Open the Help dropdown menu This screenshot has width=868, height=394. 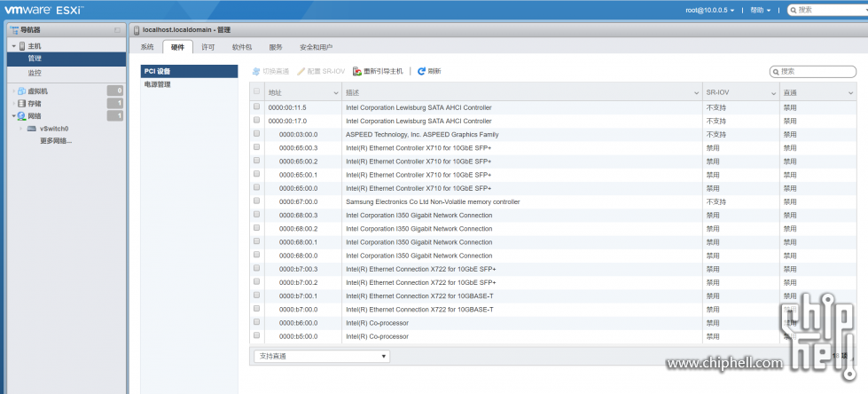760,10
